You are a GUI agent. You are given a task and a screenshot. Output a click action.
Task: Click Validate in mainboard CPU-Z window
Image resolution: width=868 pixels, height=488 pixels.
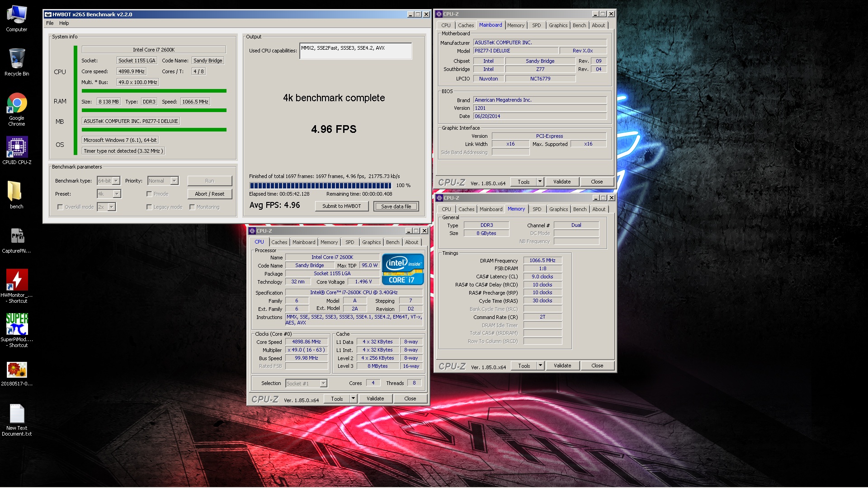(x=562, y=182)
